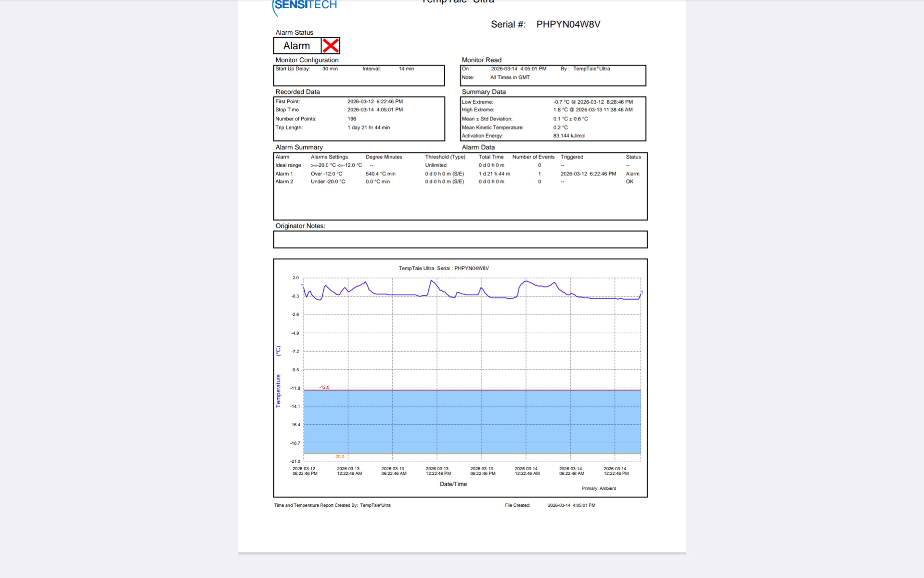924x578 pixels.
Task: Select the Alarm 2 row label
Action: point(284,182)
